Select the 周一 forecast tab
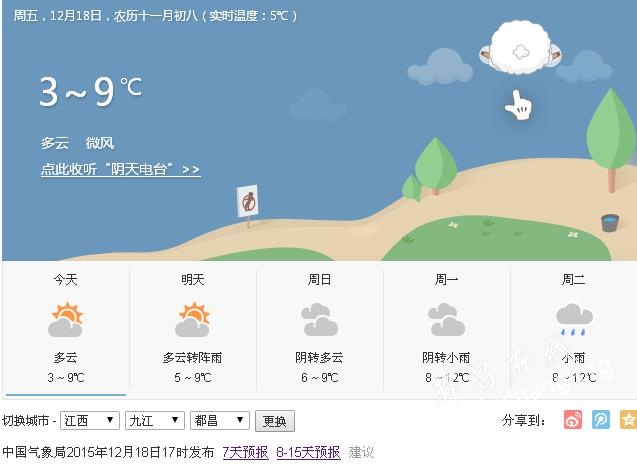This screenshot has width=637, height=465. point(446,329)
